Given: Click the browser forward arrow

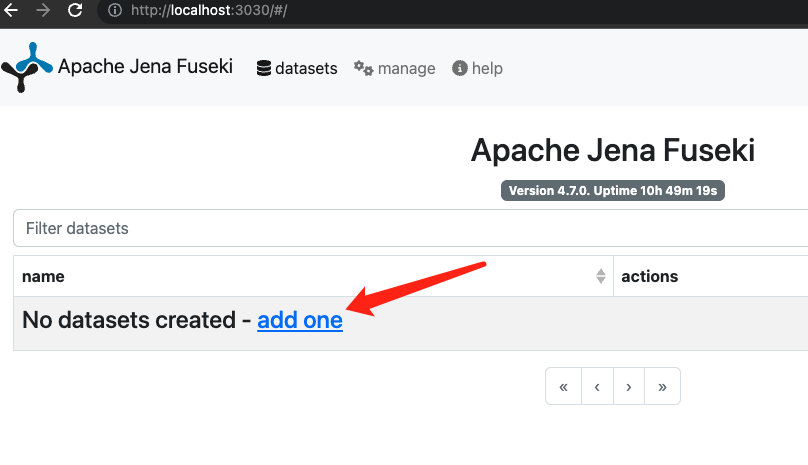Looking at the screenshot, I should pos(42,12).
